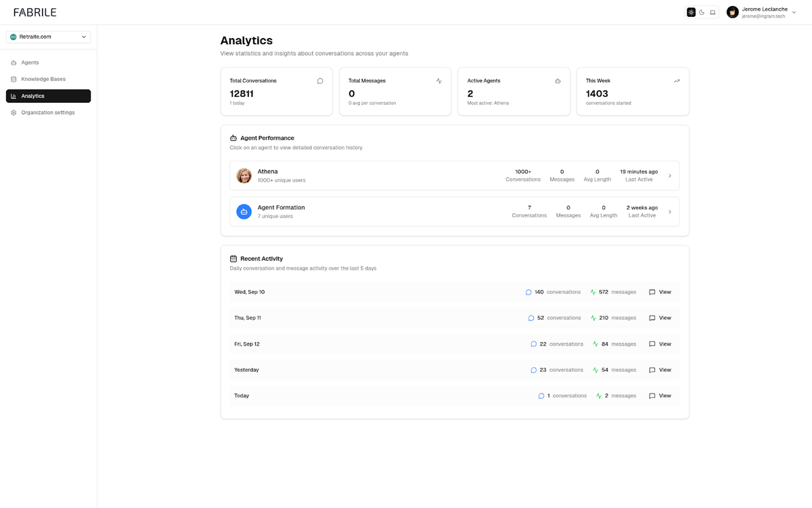Screen dimensions: 812x508
Task: Click the trend arrow icon on This Week card
Action: pos(676,81)
